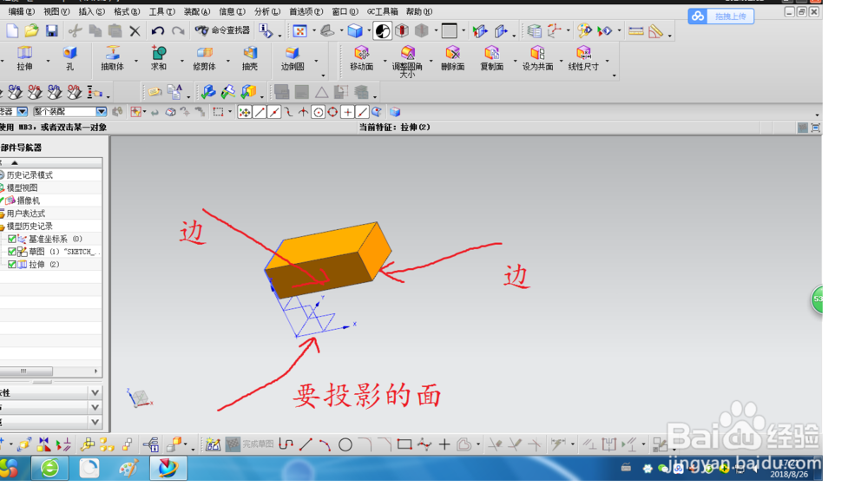Select the Unite (求和) tool
The height and width of the screenshot is (493, 868).
159,58
